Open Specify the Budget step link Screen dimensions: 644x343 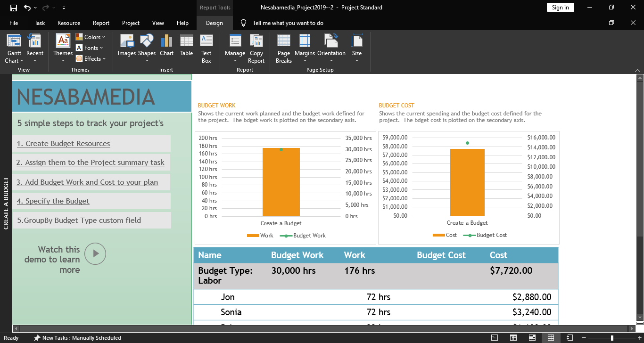coord(53,201)
